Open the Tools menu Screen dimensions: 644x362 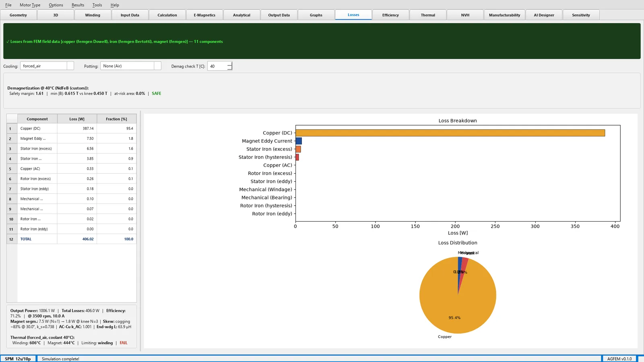pyautogui.click(x=97, y=5)
